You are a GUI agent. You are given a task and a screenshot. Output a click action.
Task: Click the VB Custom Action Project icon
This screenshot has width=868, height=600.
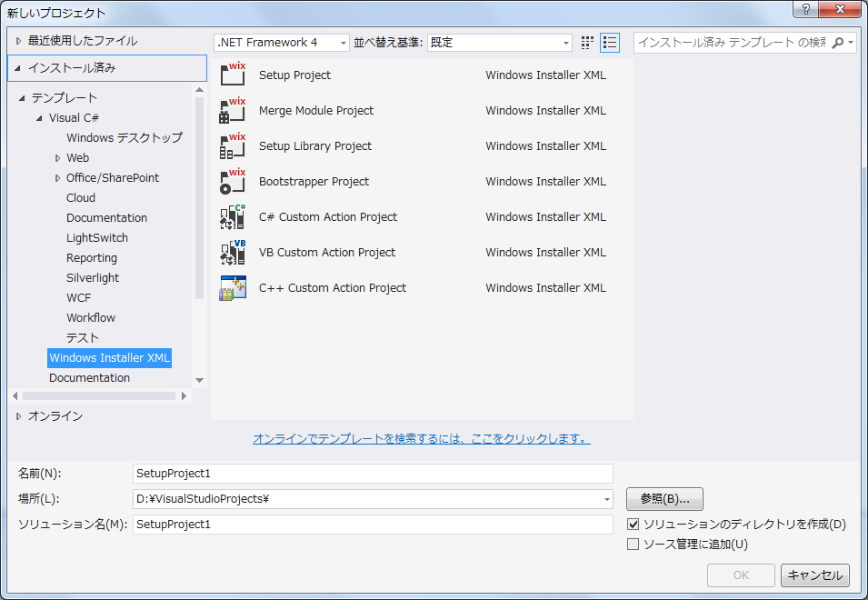pos(233,253)
